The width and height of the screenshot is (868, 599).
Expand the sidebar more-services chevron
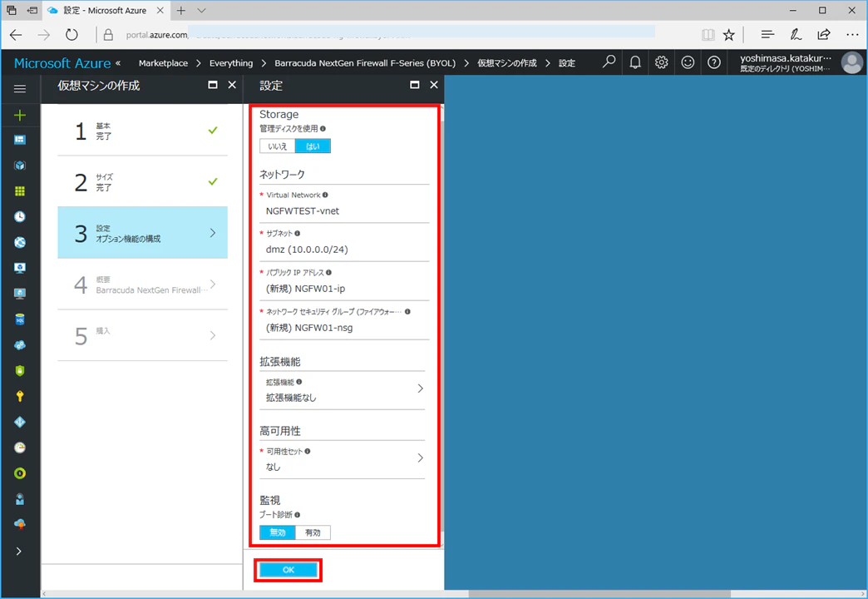pyautogui.click(x=19, y=552)
